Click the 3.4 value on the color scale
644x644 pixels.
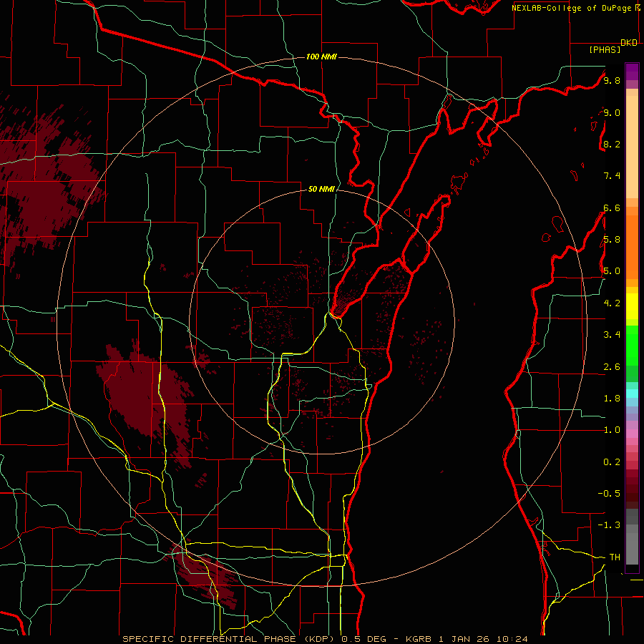pyautogui.click(x=612, y=335)
